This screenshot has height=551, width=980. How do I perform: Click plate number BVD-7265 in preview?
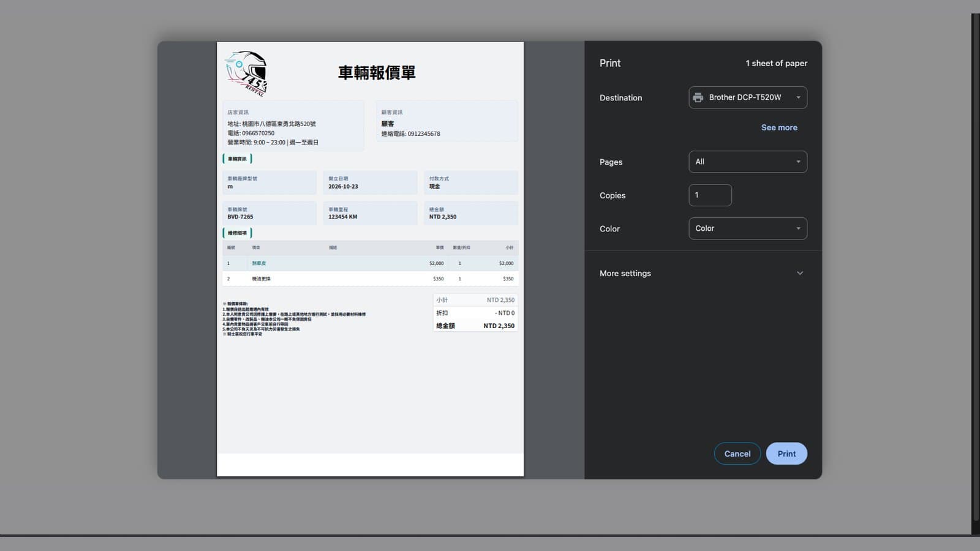[240, 217]
